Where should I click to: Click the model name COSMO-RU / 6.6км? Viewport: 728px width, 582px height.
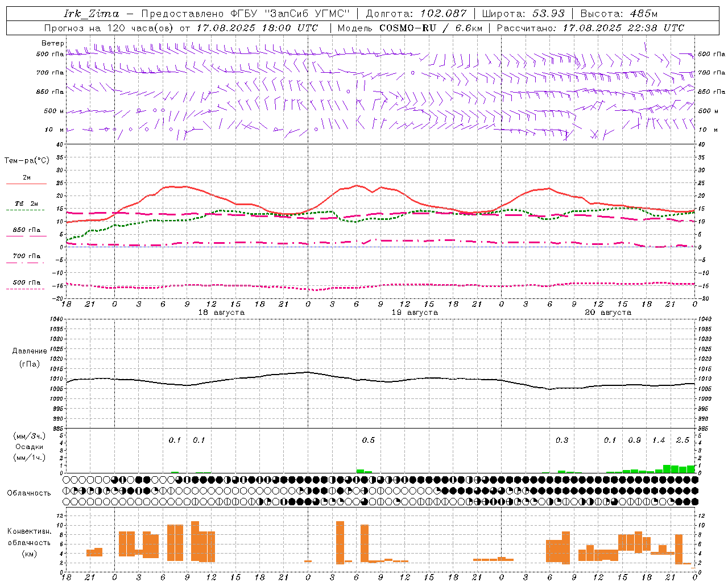pyautogui.click(x=431, y=28)
